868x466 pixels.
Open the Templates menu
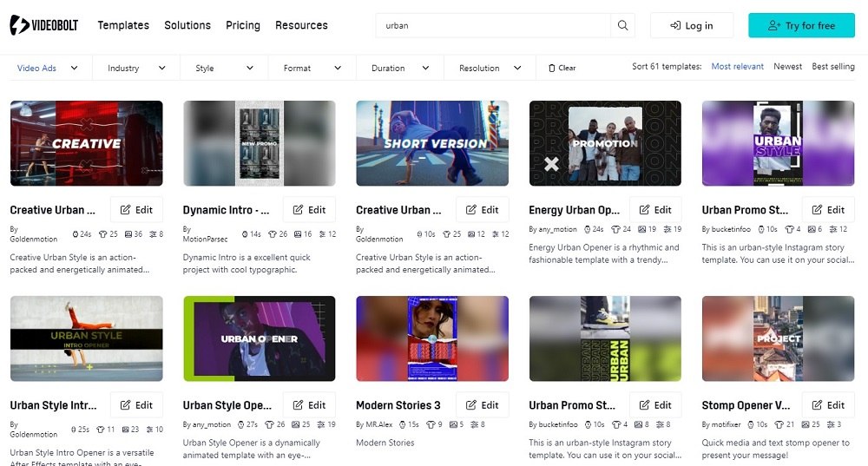point(123,25)
